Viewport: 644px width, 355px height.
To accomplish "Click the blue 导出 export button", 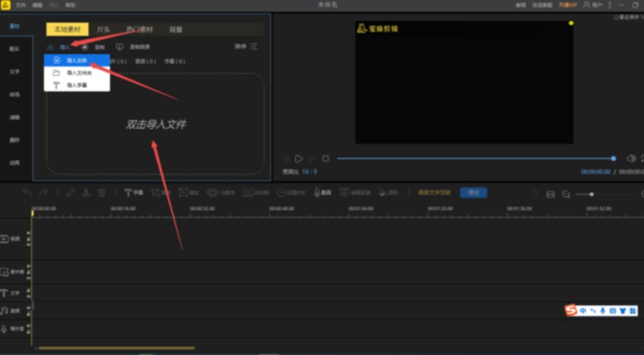I will point(473,193).
